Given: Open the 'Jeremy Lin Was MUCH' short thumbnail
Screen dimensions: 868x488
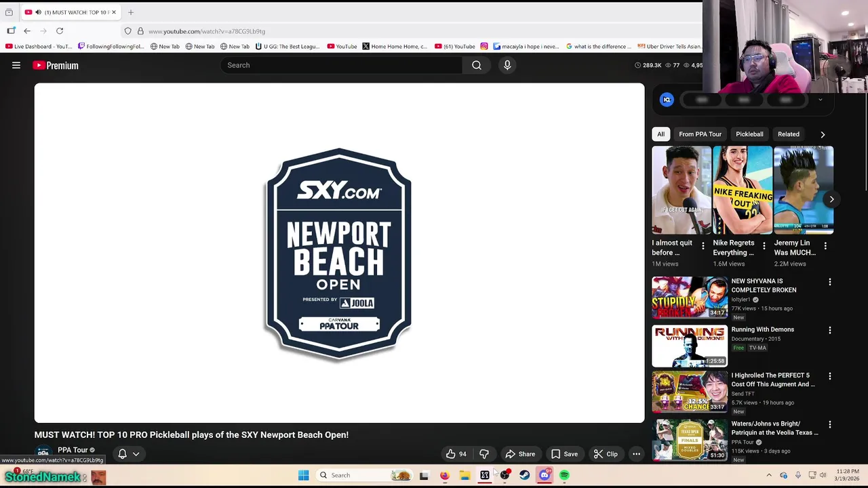Looking at the screenshot, I should click(804, 190).
